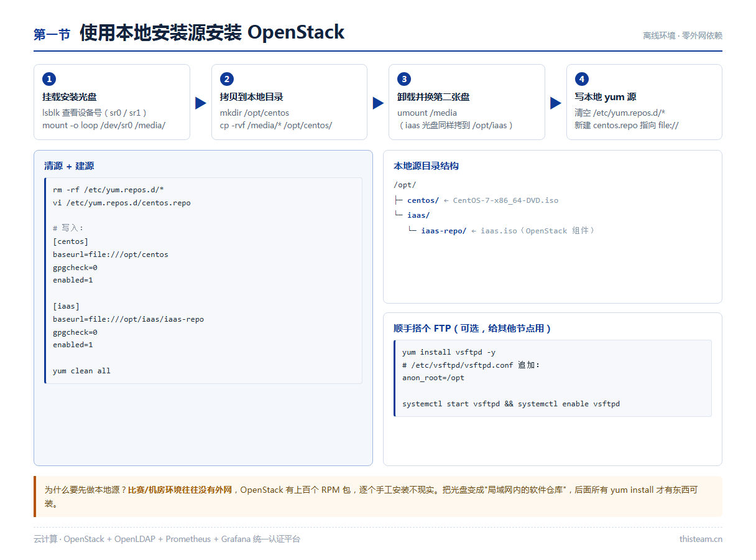Click the title 使用本地安装源安装 OpenStack

click(212, 32)
